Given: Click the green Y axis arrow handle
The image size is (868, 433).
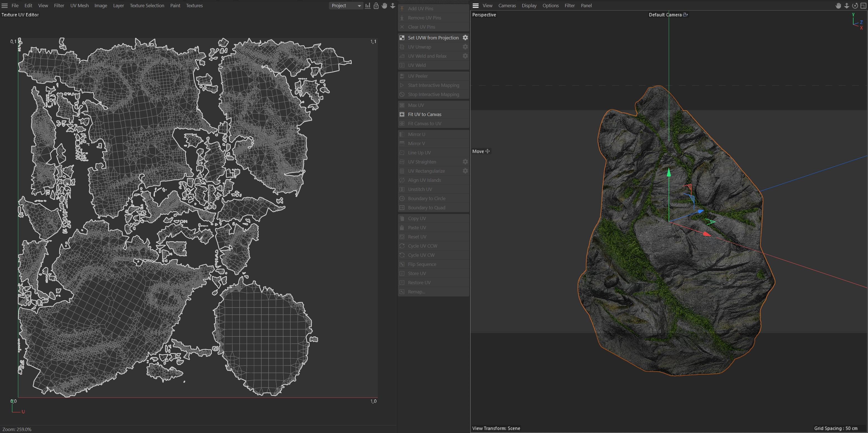Looking at the screenshot, I should pos(669,173).
